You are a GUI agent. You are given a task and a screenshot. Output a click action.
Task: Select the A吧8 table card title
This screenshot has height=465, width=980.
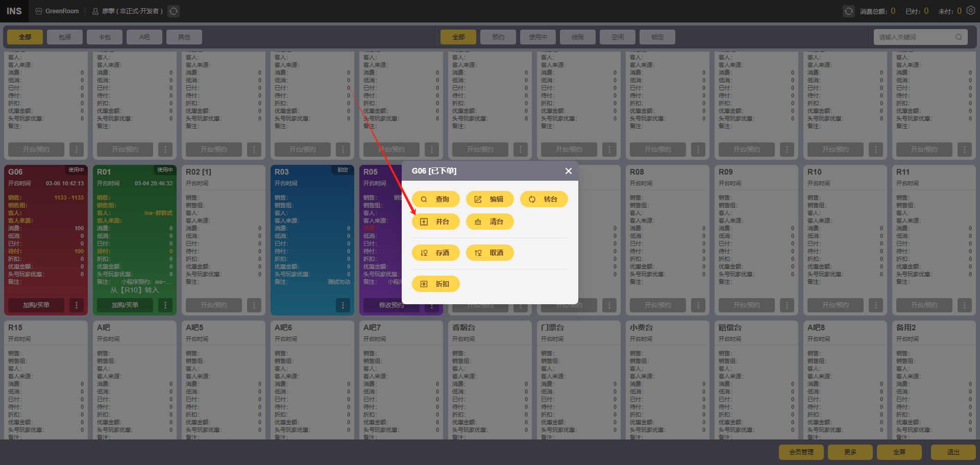click(x=816, y=328)
